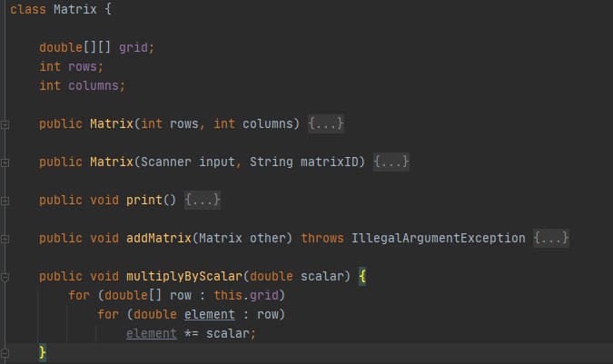This screenshot has height=364, width=613.
Task: Click this.grid in the outer for loop
Action: coord(246,295)
